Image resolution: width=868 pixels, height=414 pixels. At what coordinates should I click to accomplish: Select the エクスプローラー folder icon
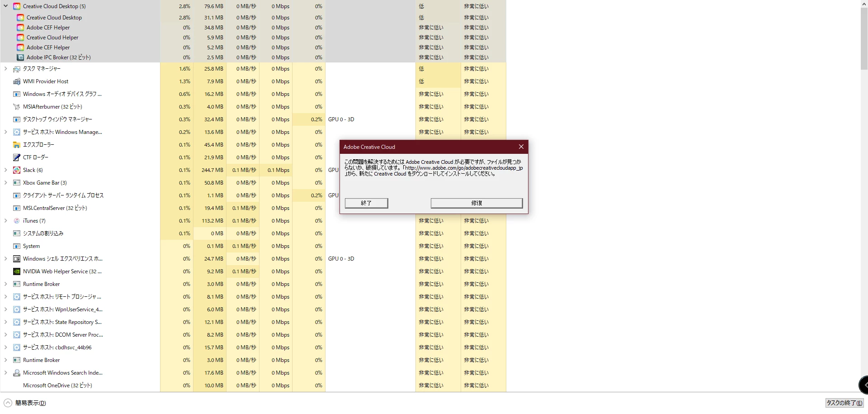click(x=17, y=145)
